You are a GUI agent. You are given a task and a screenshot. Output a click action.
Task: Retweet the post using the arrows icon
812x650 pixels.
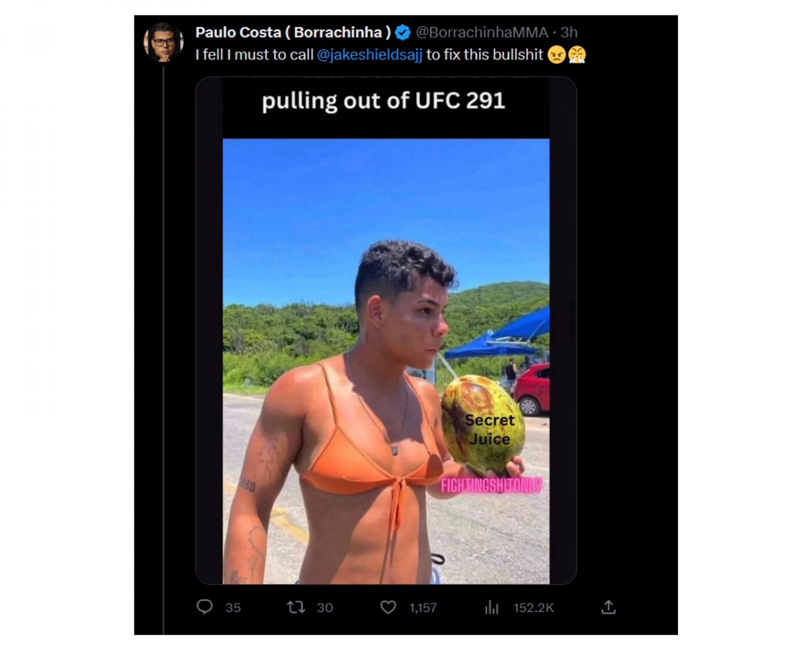pyautogui.click(x=296, y=607)
